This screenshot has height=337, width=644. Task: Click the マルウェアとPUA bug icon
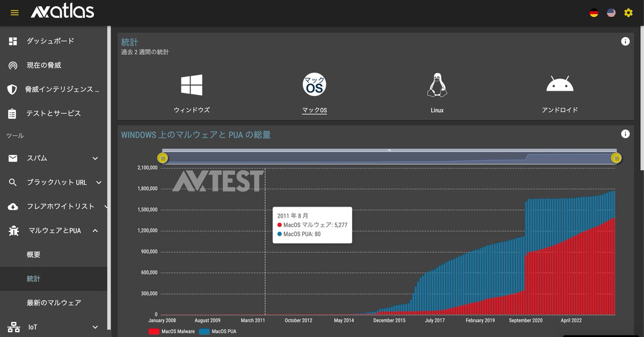pos(14,231)
